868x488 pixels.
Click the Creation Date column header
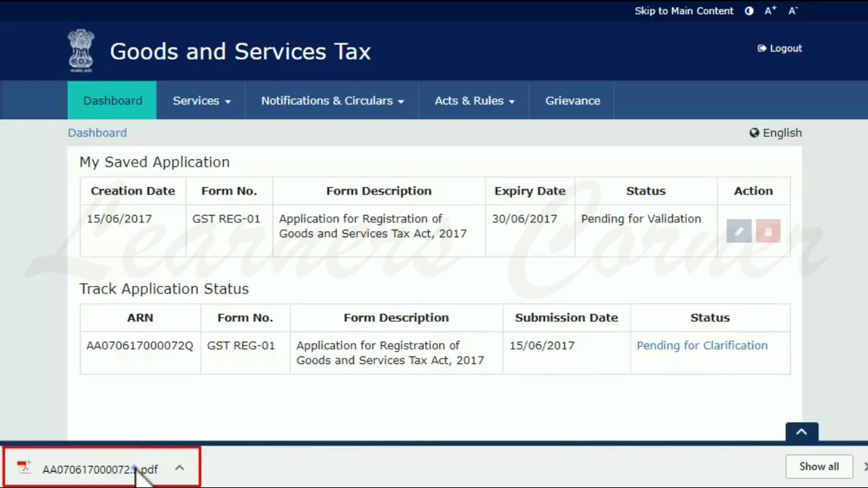pyautogui.click(x=133, y=191)
